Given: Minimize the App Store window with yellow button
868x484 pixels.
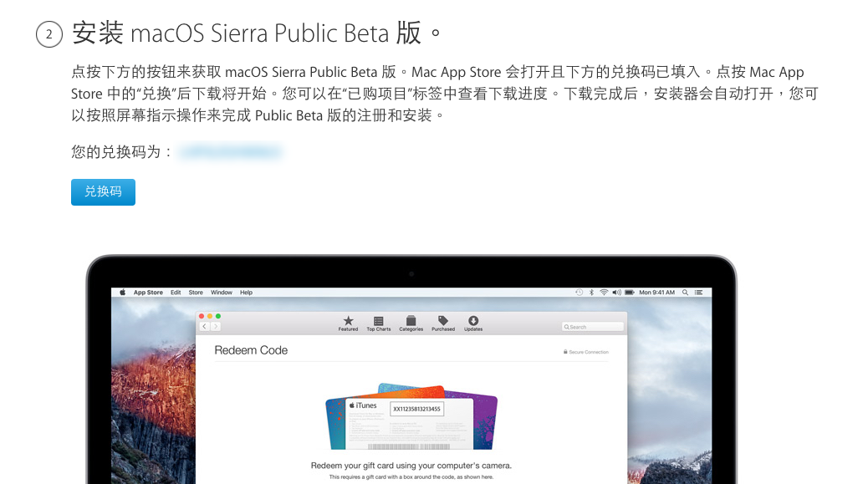Looking at the screenshot, I should pyautogui.click(x=210, y=316).
